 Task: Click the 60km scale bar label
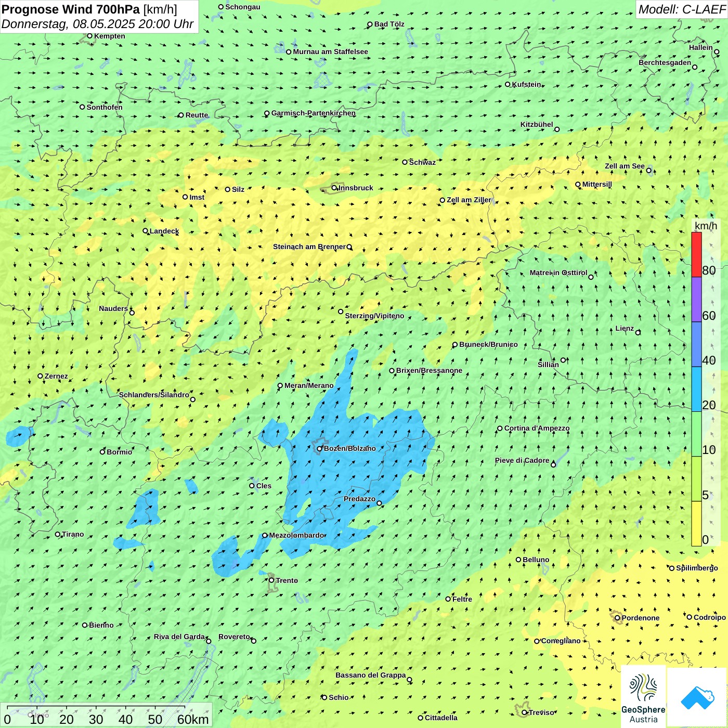[x=193, y=719]
